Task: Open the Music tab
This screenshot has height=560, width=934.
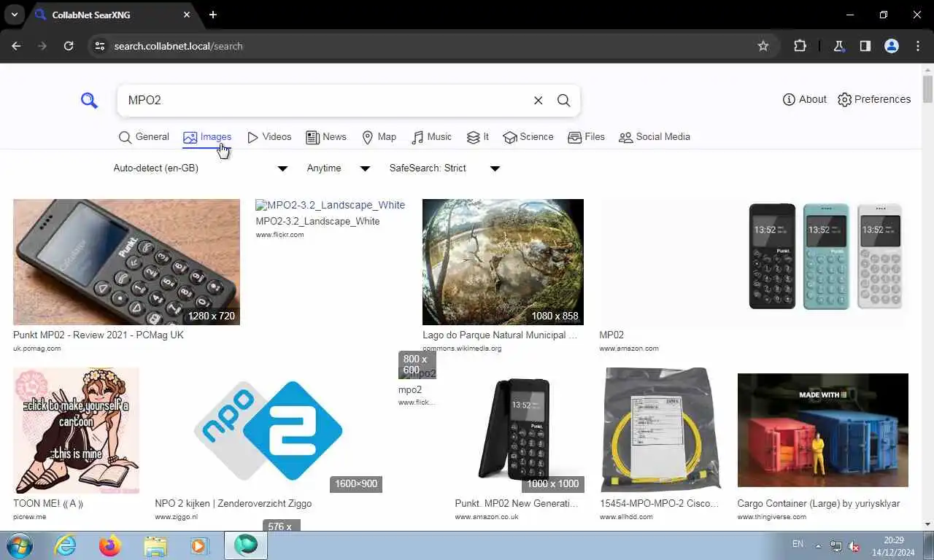Action: pyautogui.click(x=431, y=137)
